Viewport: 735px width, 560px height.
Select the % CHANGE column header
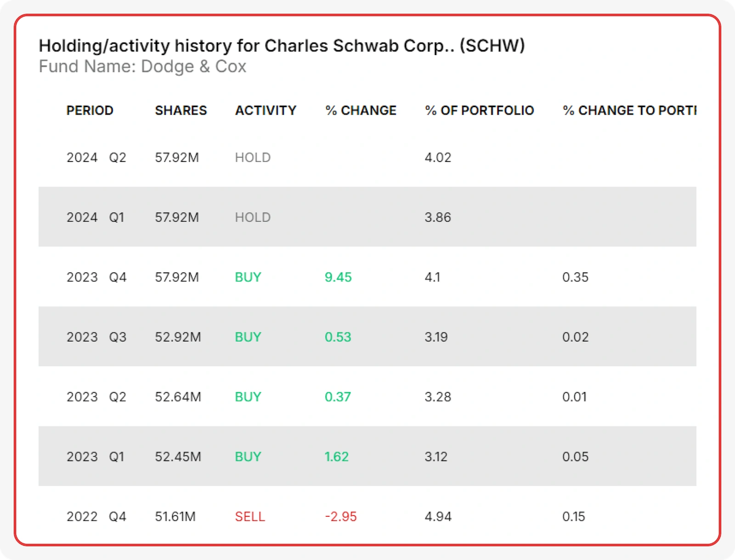[361, 111]
